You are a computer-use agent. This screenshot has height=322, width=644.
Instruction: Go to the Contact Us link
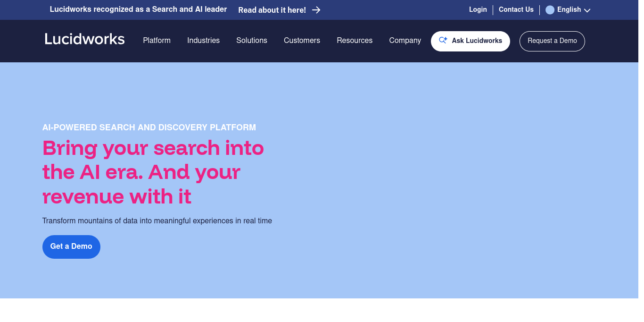[516, 9]
